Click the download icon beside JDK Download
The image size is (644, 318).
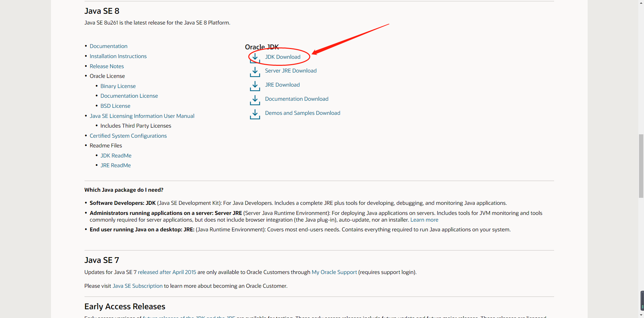255,58
